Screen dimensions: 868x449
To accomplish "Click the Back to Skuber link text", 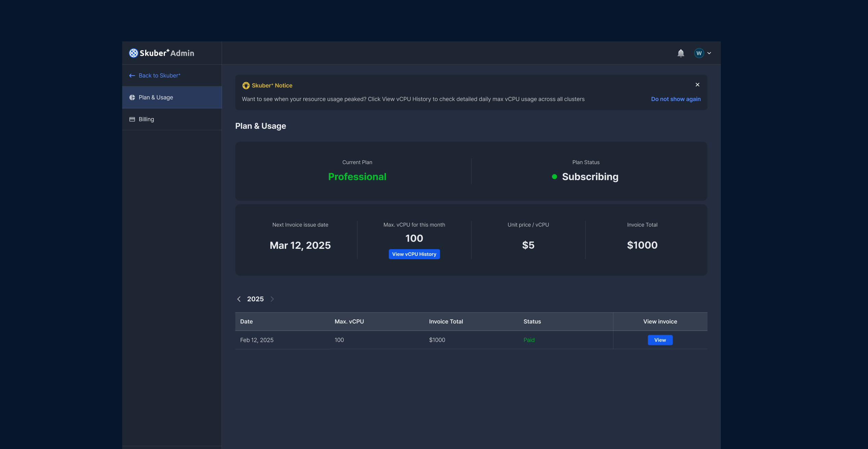I will (x=159, y=76).
